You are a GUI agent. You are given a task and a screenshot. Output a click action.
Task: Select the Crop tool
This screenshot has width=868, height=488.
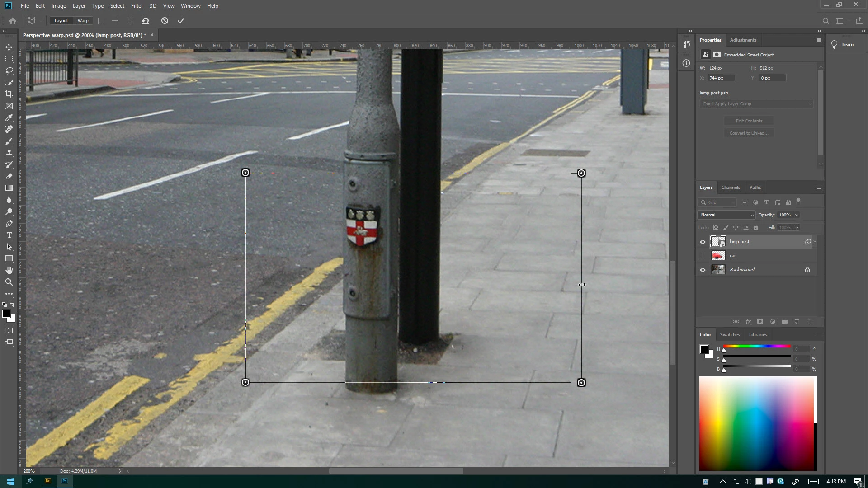point(9,94)
